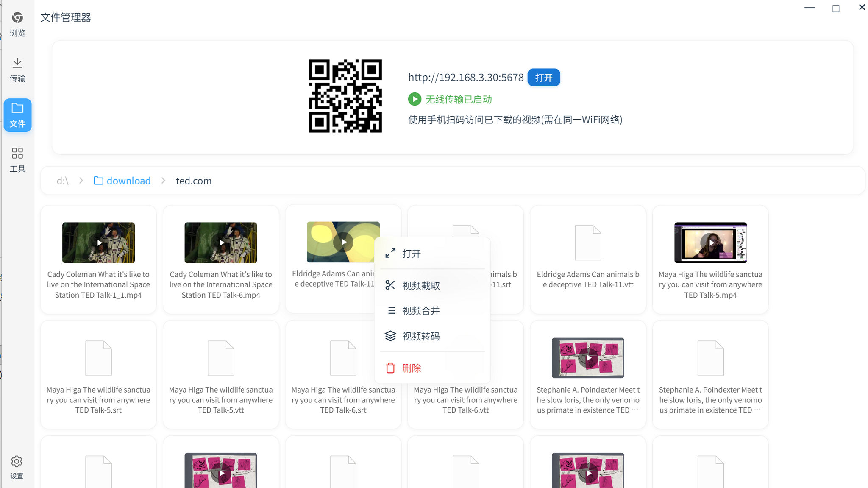Click the http://192.168.3.30:5678 address

pos(466,78)
